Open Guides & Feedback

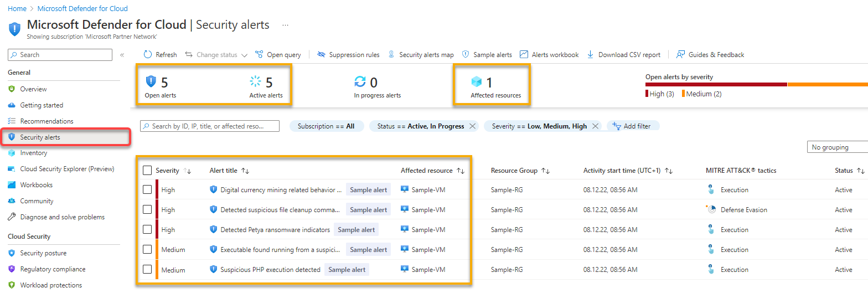pyautogui.click(x=710, y=55)
